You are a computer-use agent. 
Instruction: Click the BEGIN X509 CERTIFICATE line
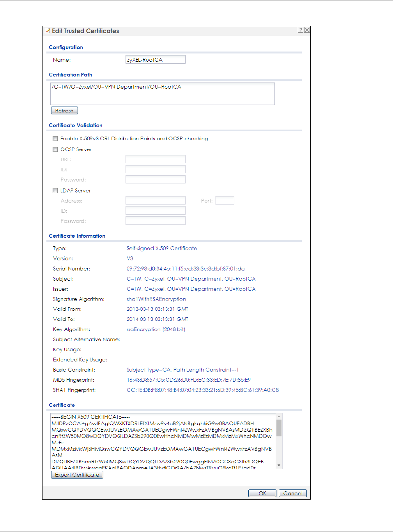point(91,417)
